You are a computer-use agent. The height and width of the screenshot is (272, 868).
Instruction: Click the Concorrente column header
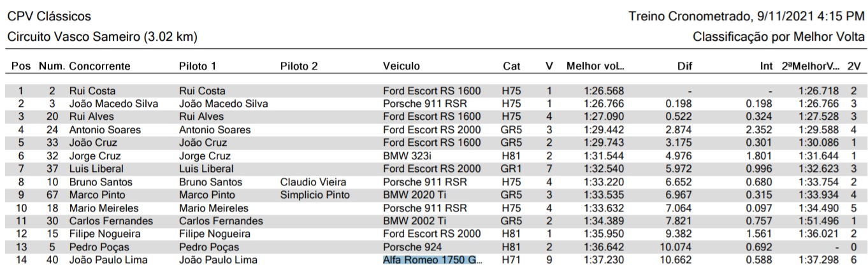pyautogui.click(x=99, y=66)
